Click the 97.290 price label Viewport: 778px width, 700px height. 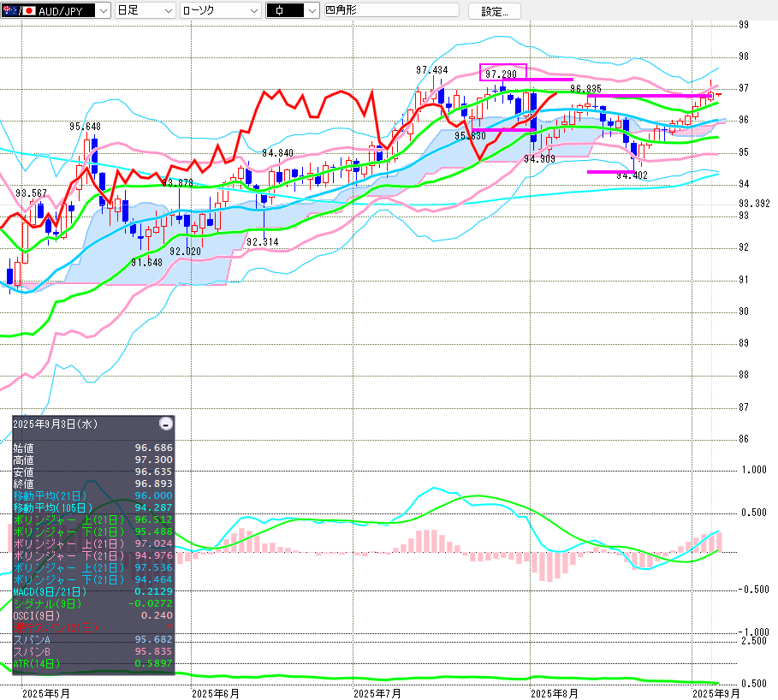pyautogui.click(x=501, y=74)
